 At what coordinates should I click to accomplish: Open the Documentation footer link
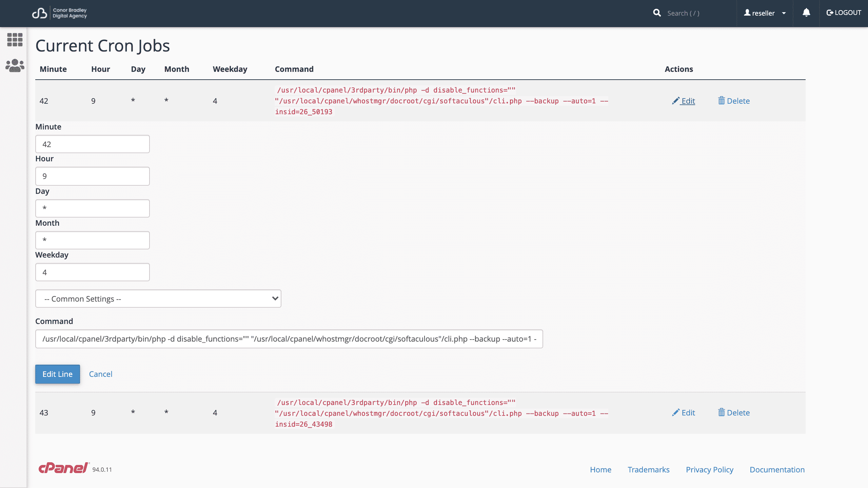coord(777,469)
